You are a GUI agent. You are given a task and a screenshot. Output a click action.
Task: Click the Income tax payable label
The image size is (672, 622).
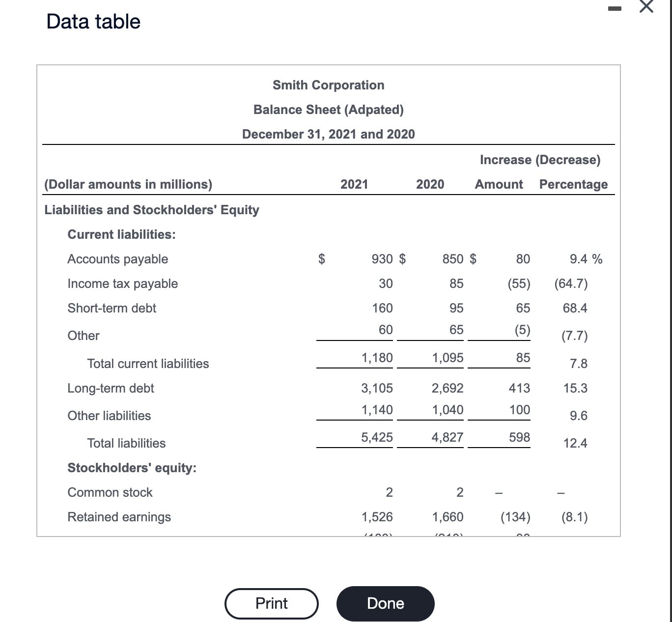point(122,283)
